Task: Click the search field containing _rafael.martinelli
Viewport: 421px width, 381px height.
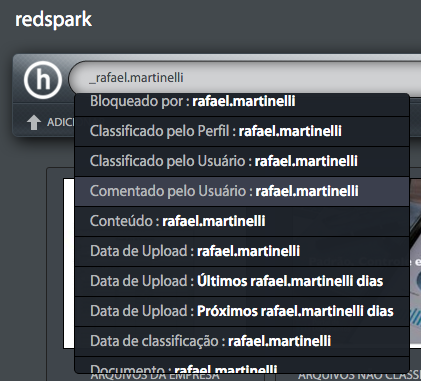Action: tap(245, 78)
